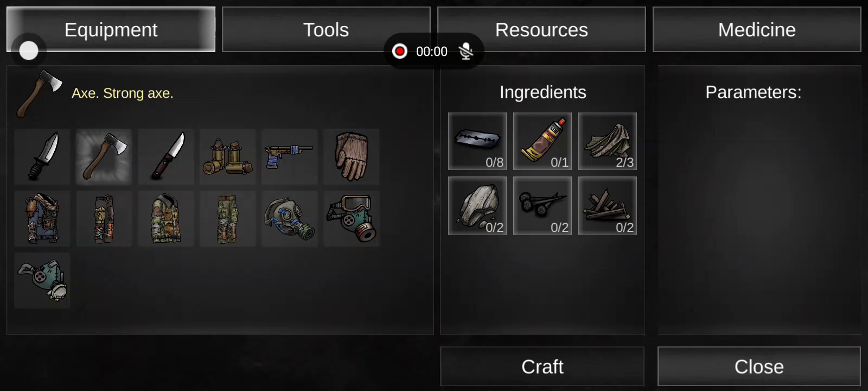Open the Resources tab

point(541,29)
